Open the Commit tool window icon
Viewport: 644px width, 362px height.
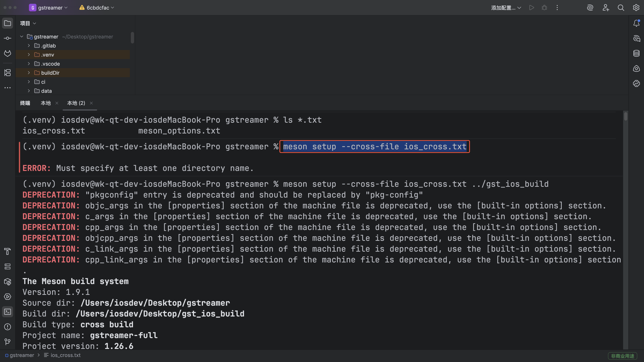click(x=8, y=38)
